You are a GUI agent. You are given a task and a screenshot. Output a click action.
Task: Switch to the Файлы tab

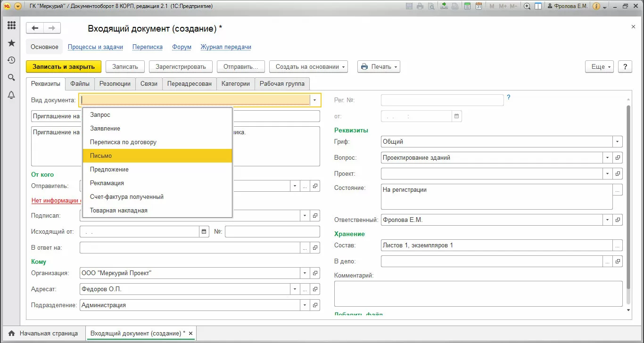(x=80, y=84)
